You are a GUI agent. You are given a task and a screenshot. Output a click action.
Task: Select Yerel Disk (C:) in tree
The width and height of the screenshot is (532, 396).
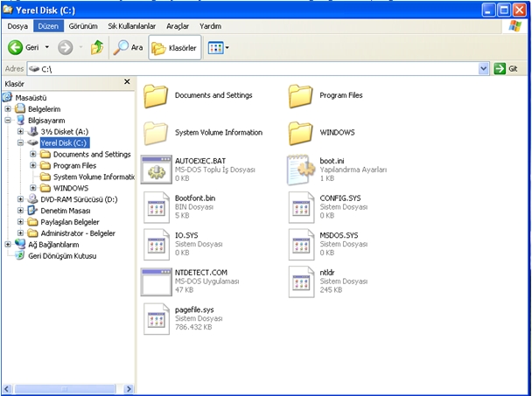(65, 142)
